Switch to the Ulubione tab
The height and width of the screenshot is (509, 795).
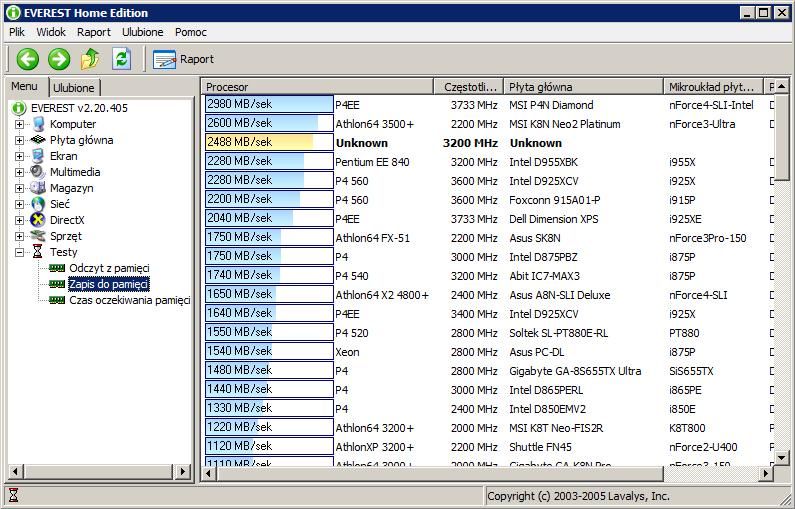pyautogui.click(x=74, y=88)
